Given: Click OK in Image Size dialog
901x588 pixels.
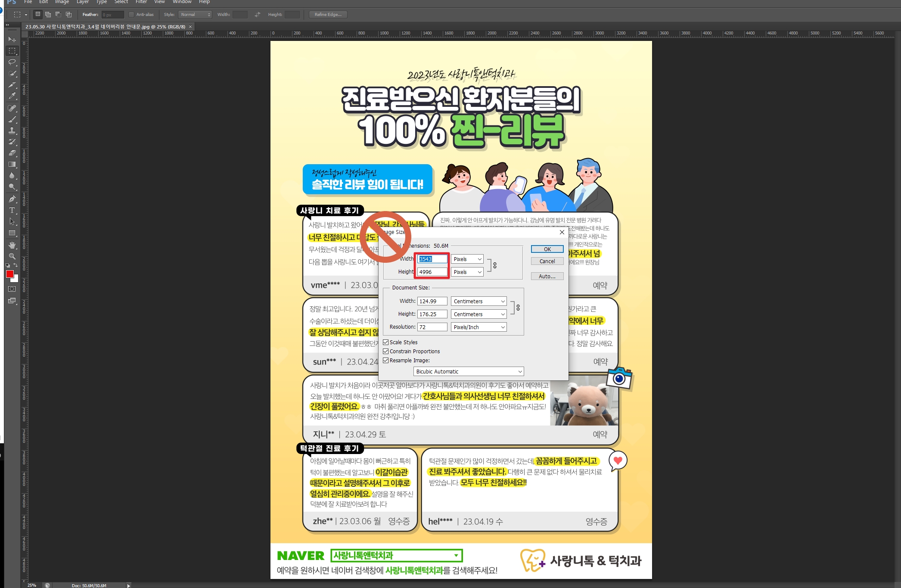Looking at the screenshot, I should (547, 249).
